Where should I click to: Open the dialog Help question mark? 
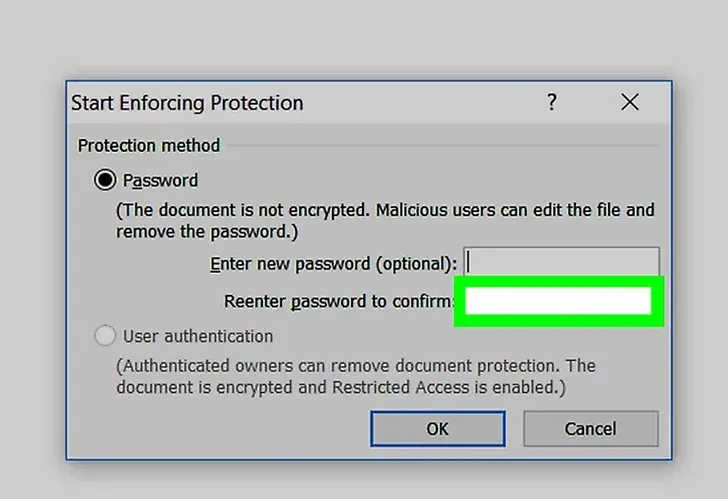pyautogui.click(x=552, y=102)
